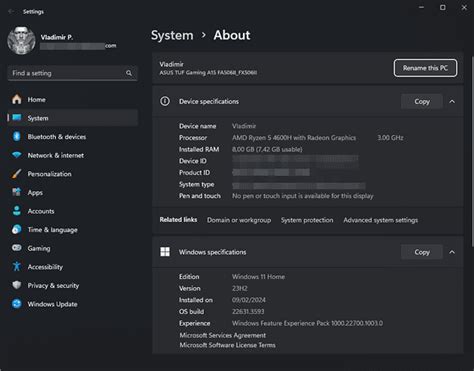Select the installed on date 09/02/2024
This screenshot has width=474, height=371.
(x=249, y=300)
